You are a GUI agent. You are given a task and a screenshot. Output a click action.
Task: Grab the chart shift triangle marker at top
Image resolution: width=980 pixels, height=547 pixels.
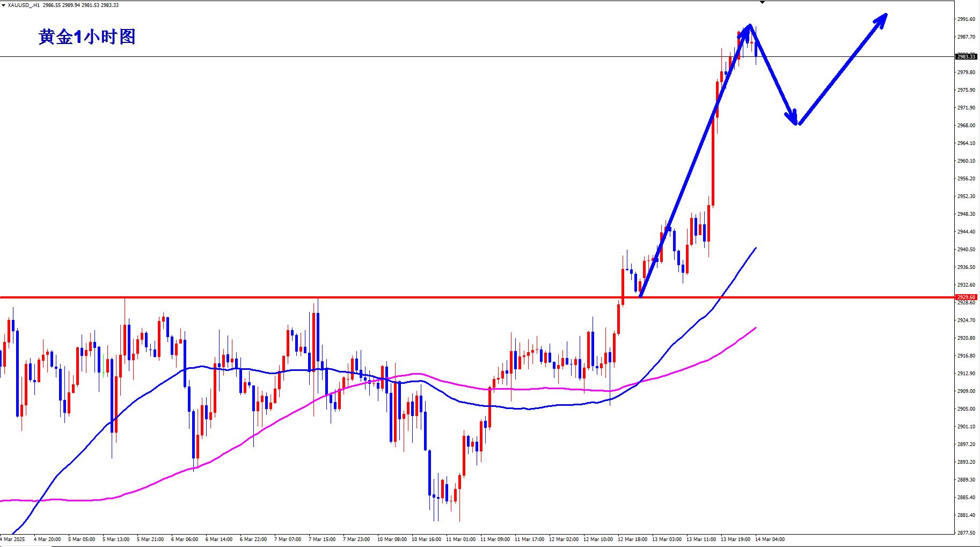(x=762, y=2)
